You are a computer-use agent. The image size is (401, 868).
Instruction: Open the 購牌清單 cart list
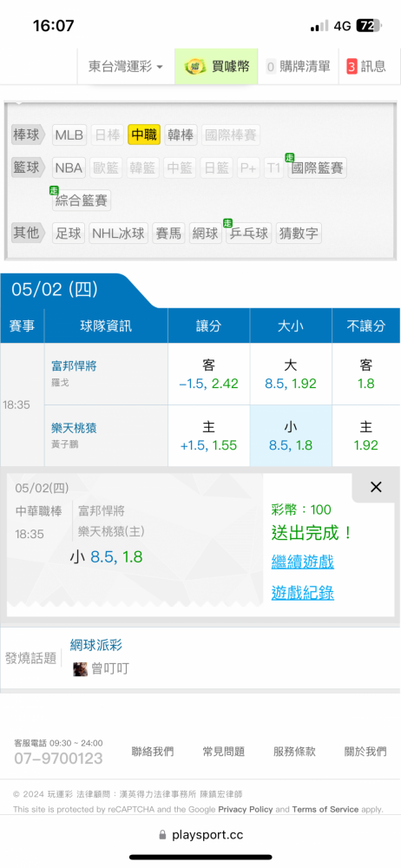298,67
